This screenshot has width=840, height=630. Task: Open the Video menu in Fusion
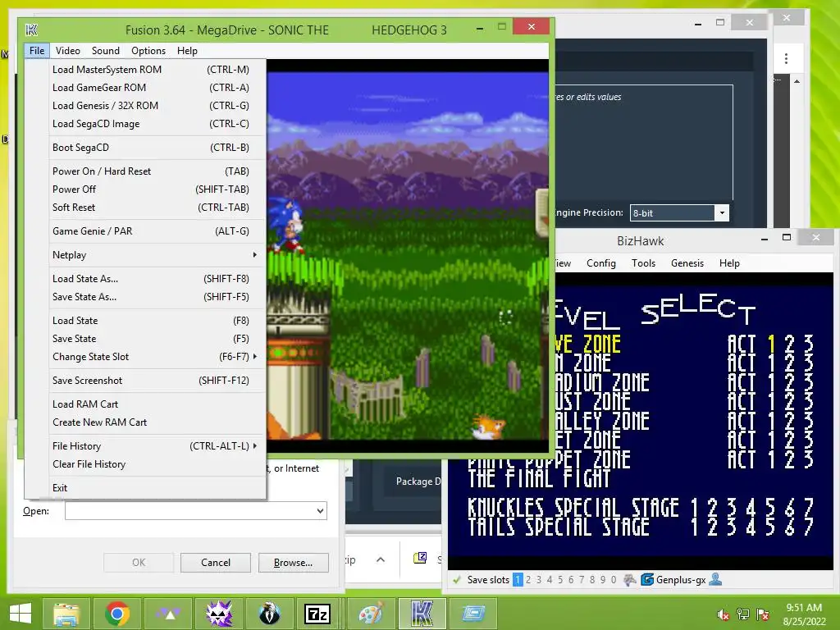[x=68, y=51]
